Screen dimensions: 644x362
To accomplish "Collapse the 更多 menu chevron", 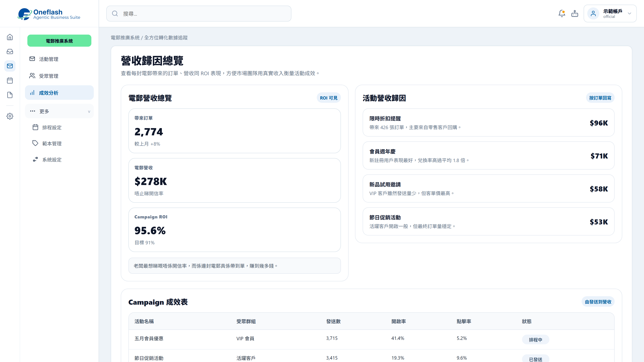I will [89, 111].
